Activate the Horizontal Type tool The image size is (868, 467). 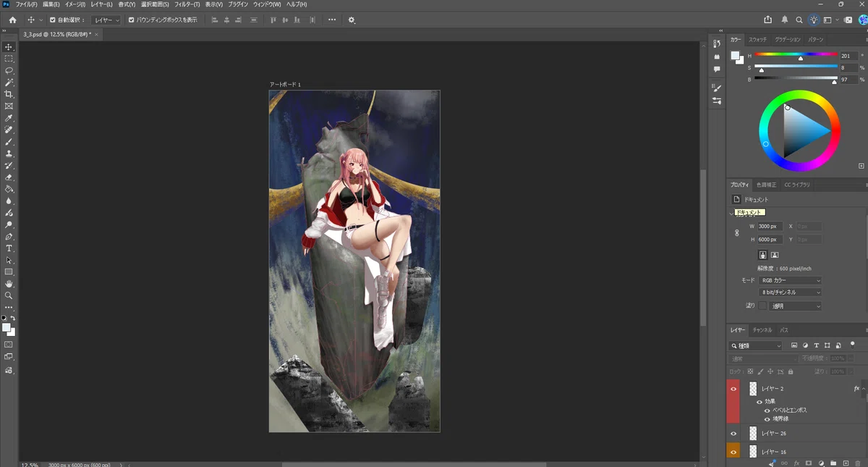(9, 248)
